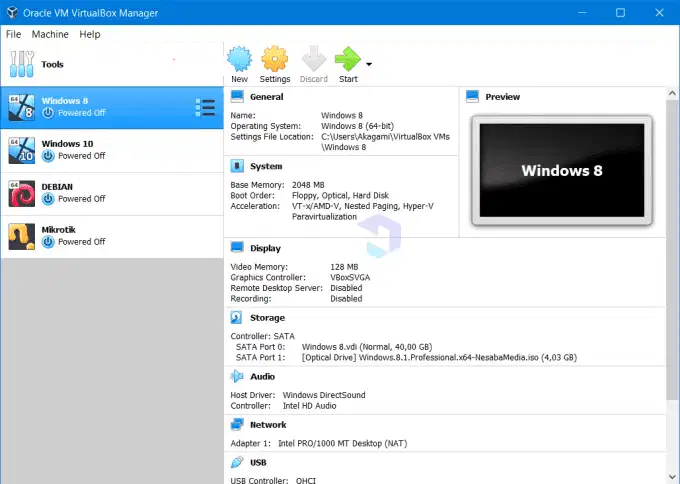
Task: Open the Help menu
Action: point(90,34)
